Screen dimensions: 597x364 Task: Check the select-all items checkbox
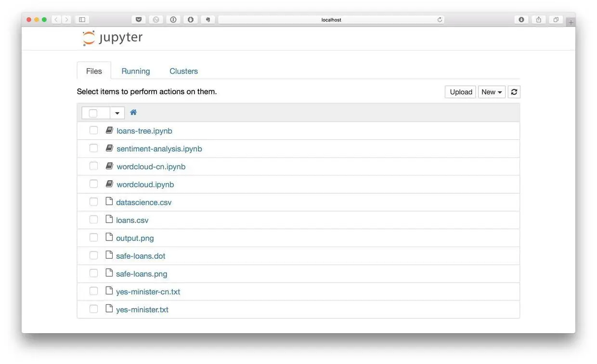[93, 113]
